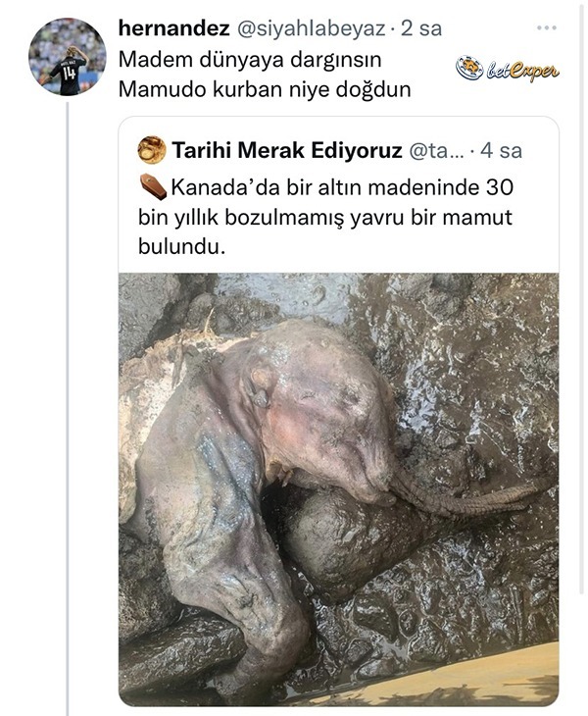Click the line 'Mamudo kurban niye doğdun'

[265, 89]
